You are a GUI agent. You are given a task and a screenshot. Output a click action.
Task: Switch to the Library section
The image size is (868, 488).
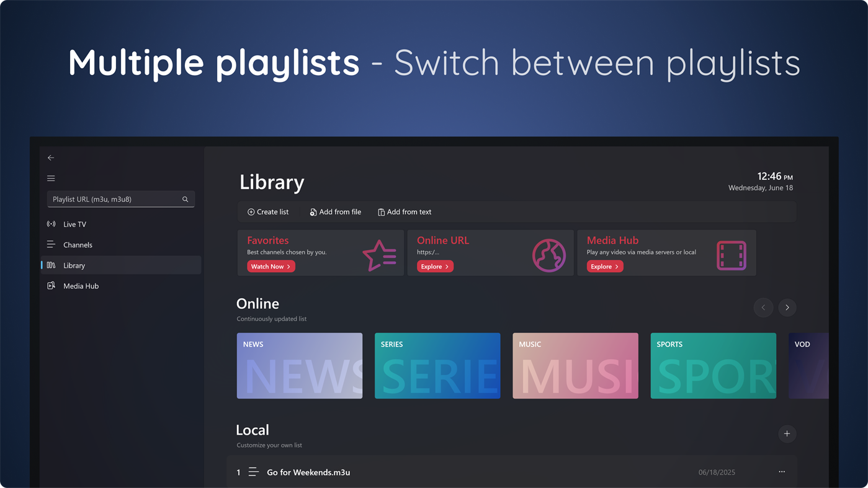pos(74,265)
